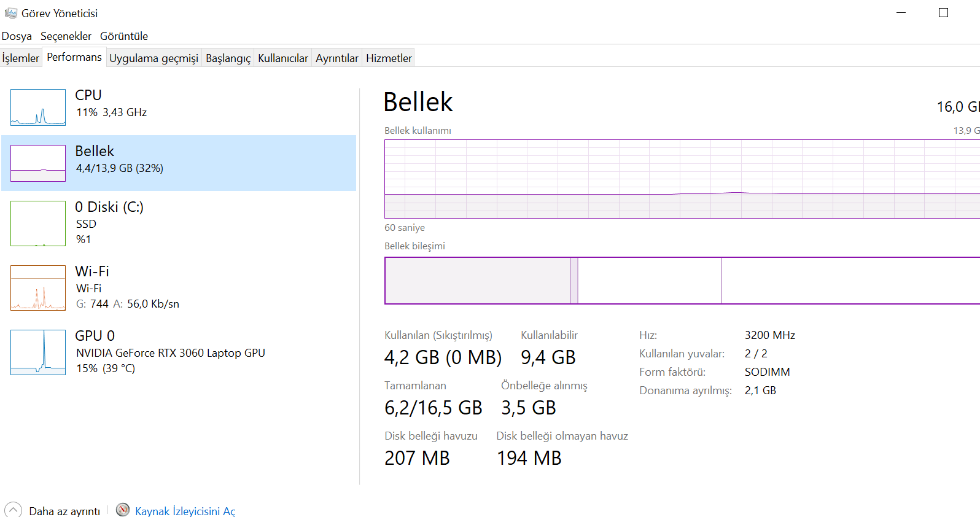Open the Dosya menu
The height and width of the screenshot is (517, 980).
17,36
